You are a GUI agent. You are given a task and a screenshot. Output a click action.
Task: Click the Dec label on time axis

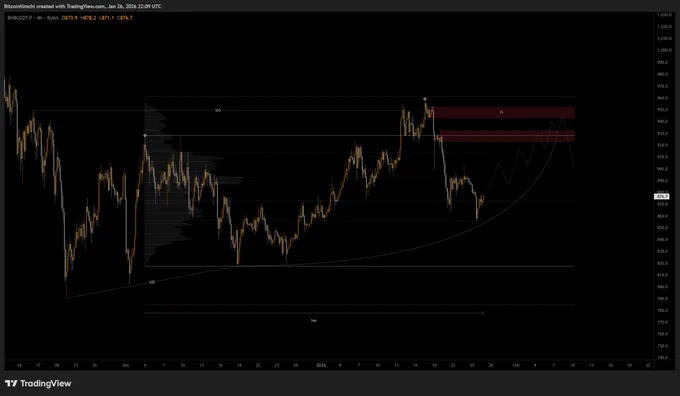pyautogui.click(x=126, y=365)
